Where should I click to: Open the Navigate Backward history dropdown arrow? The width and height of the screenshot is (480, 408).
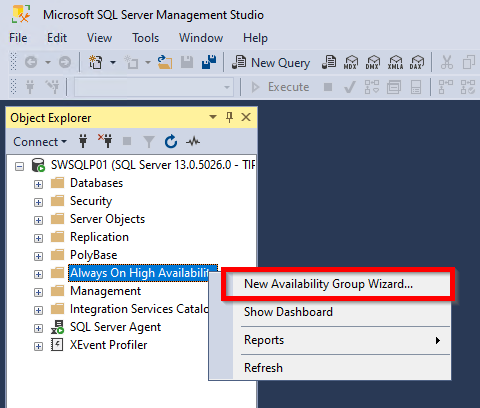48,62
